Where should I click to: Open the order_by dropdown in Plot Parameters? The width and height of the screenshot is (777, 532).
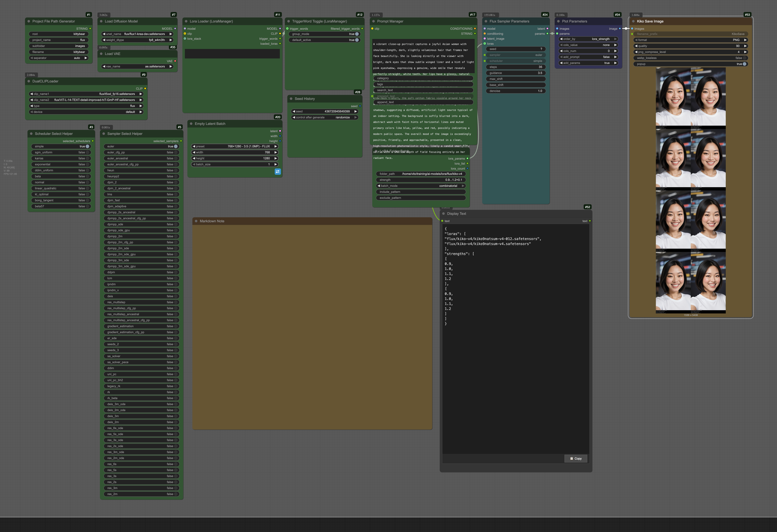(x=588, y=39)
